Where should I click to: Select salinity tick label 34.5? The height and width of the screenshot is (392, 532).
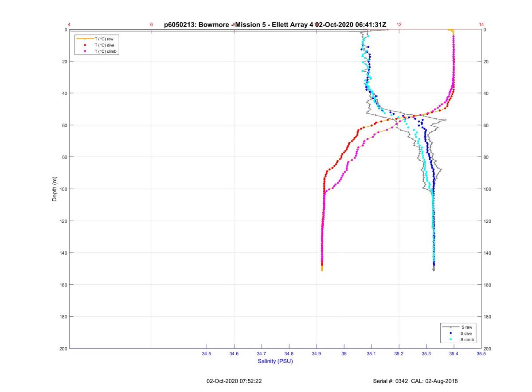207,353
